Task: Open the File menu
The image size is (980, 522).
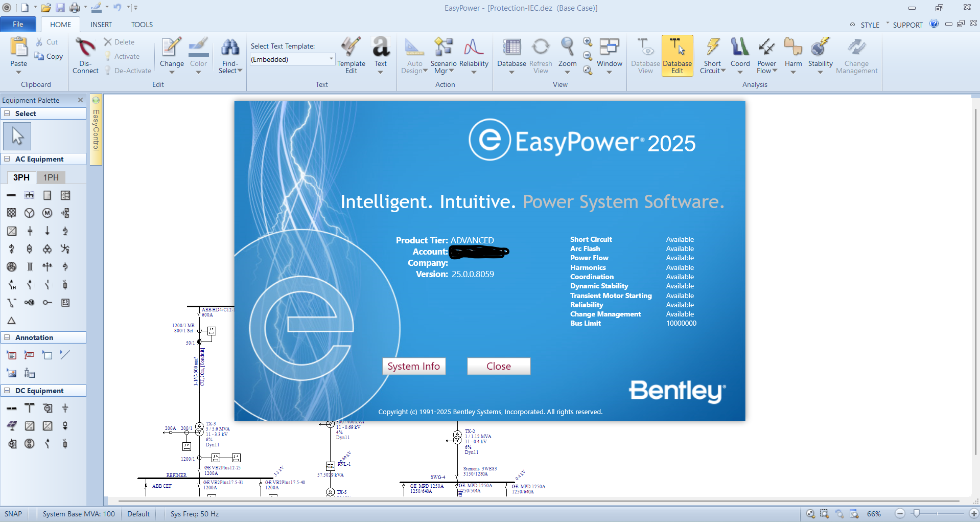Action: (x=18, y=25)
